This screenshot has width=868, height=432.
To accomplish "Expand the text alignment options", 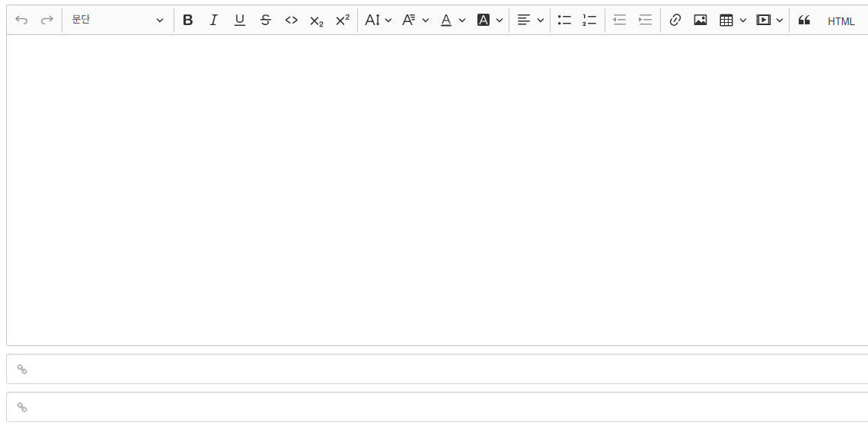I will point(530,21).
